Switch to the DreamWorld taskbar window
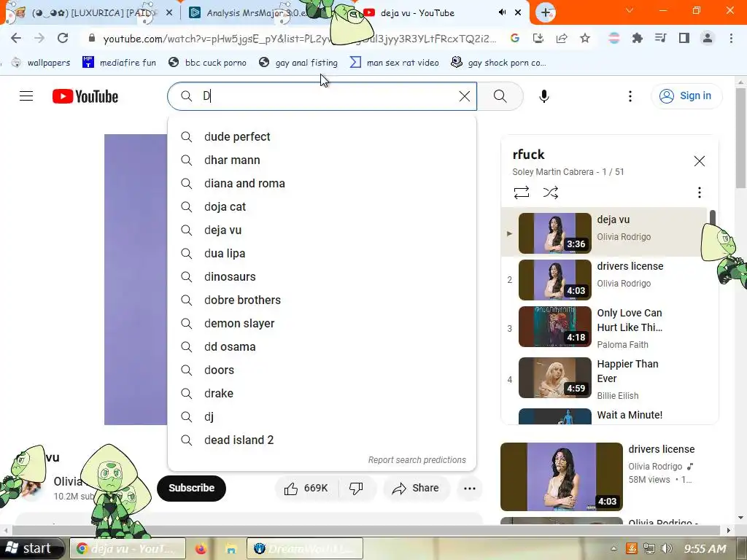Image resolution: width=747 pixels, height=560 pixels. [x=305, y=548]
